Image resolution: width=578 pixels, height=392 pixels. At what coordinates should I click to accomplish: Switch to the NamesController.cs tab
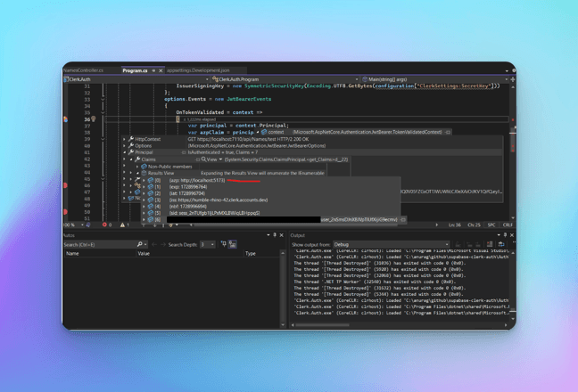coord(83,70)
